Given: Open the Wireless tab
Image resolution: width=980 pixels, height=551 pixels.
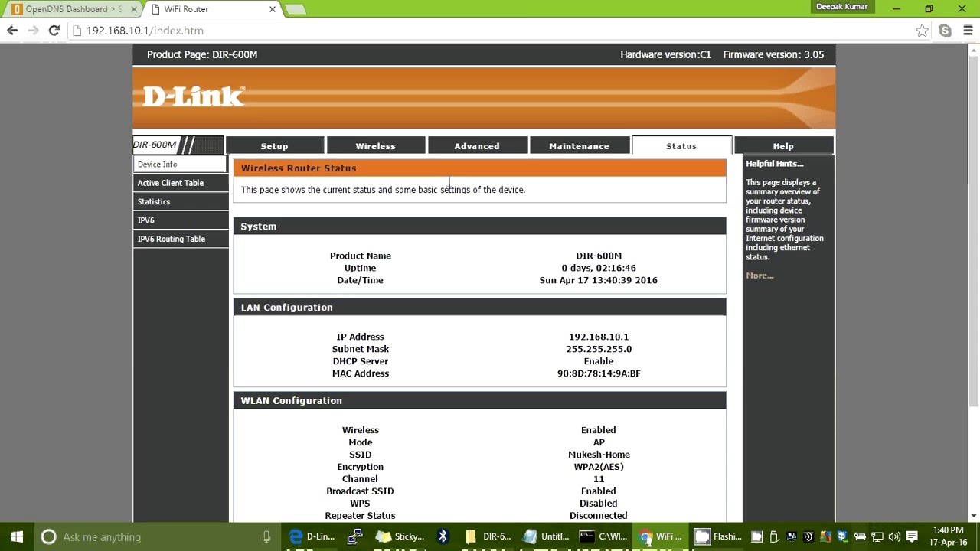Looking at the screenshot, I should (x=375, y=145).
